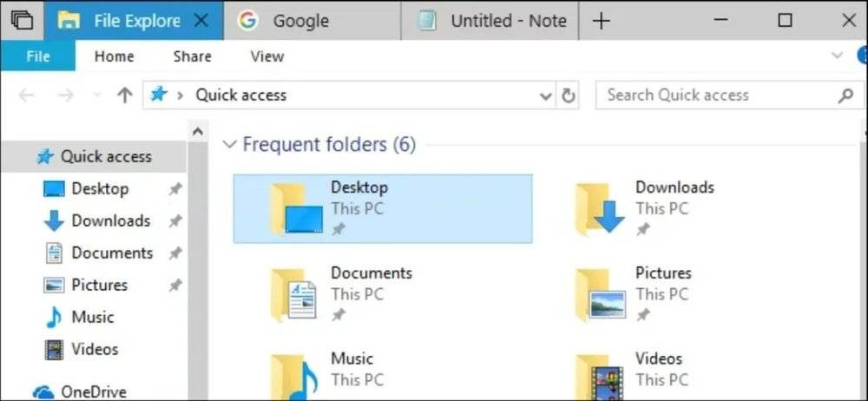Go forward with the forward arrow
868x401 pixels.
(x=66, y=95)
